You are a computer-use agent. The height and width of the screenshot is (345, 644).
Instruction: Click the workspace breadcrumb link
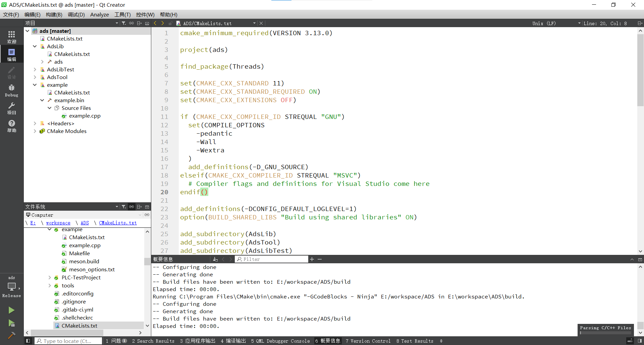[58, 223]
